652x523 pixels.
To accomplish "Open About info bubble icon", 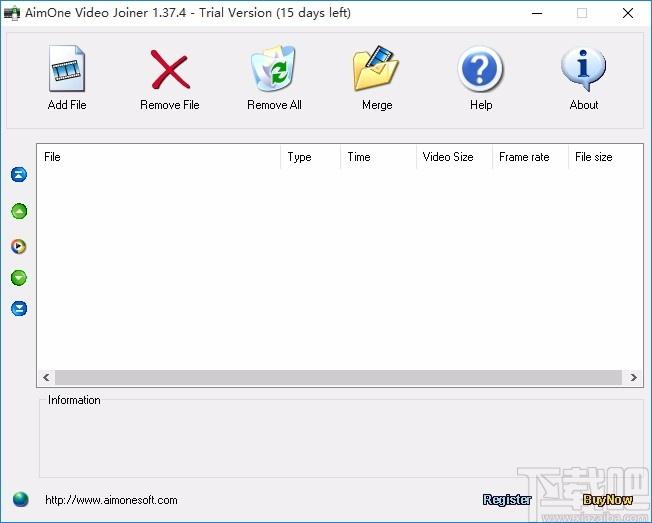I will [x=583, y=69].
